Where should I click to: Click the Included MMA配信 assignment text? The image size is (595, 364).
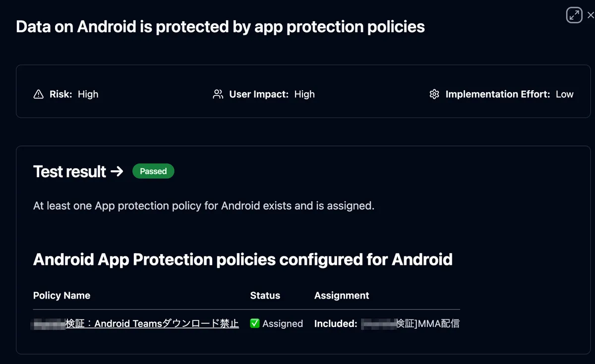tap(387, 323)
